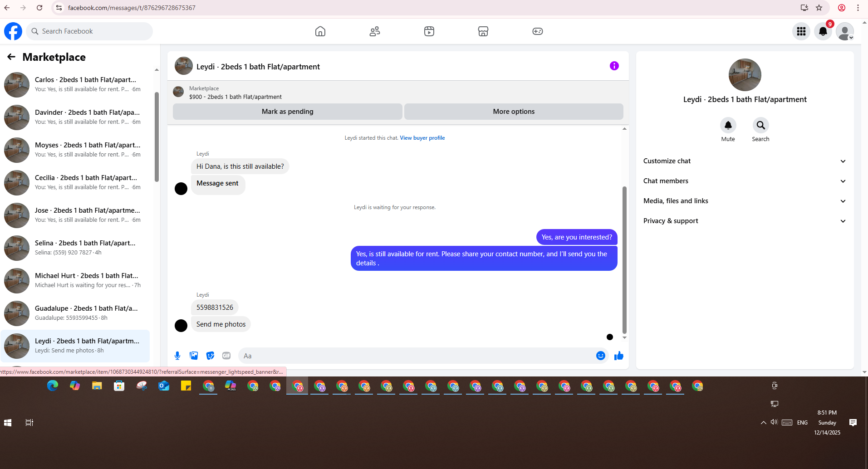
Task: Open the Action Center notifications icon
Action: tap(853, 423)
